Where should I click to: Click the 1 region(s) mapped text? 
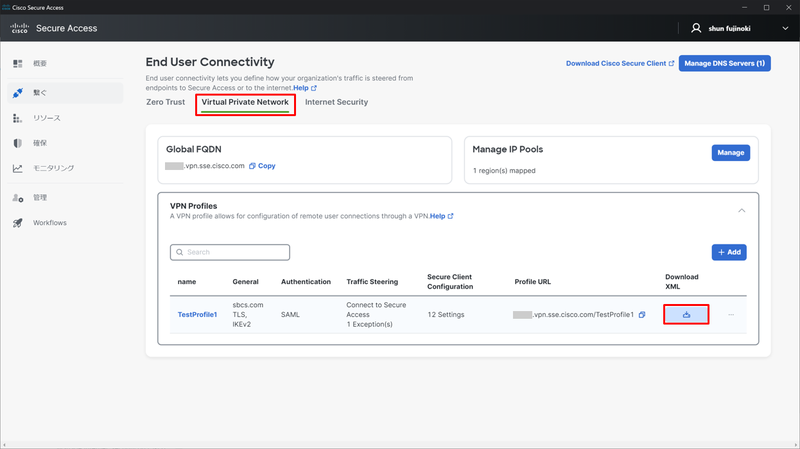(504, 170)
